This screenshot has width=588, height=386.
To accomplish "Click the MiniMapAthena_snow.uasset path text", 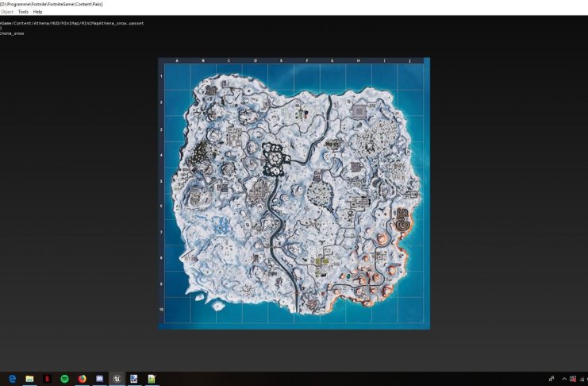I will pos(71,23).
